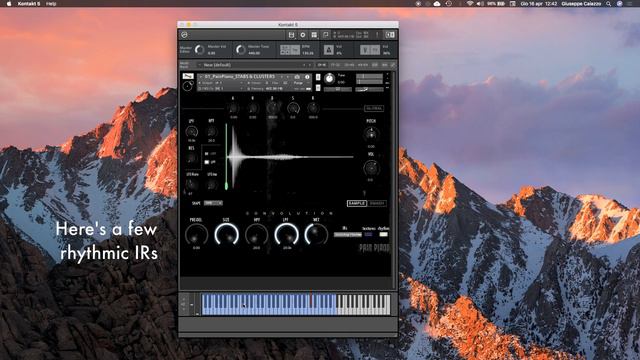This screenshot has width=640, height=360.
Task: Click the envelope R knob
Action: pyautogui.click(x=313, y=108)
